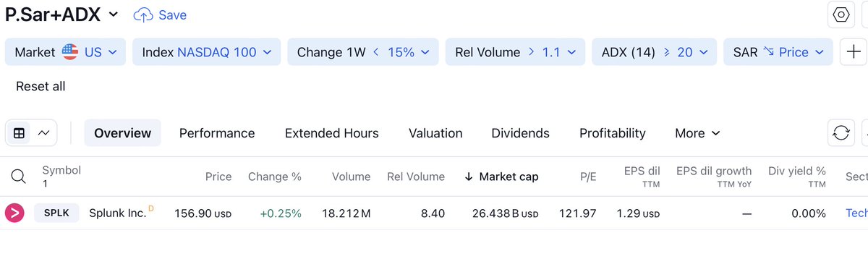Click EPS value 1.29 USD

(639, 213)
